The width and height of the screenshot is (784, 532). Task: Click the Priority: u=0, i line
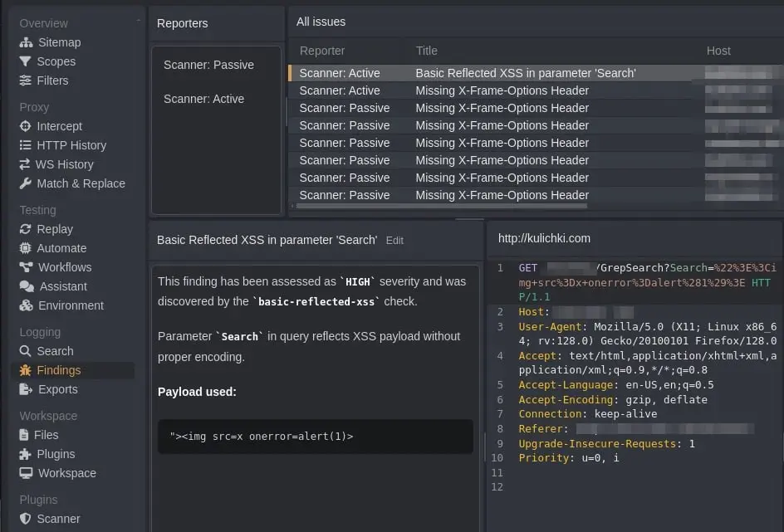569,458
